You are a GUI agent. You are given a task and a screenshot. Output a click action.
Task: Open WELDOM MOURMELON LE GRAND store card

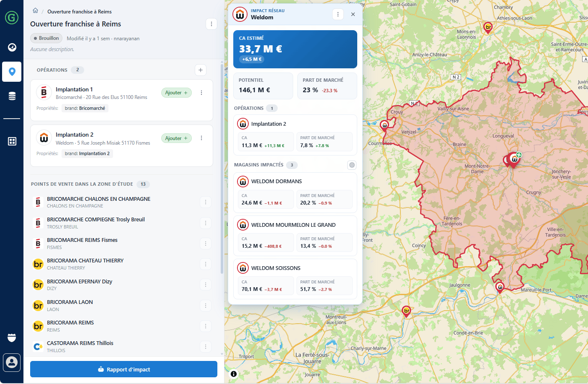click(x=295, y=236)
